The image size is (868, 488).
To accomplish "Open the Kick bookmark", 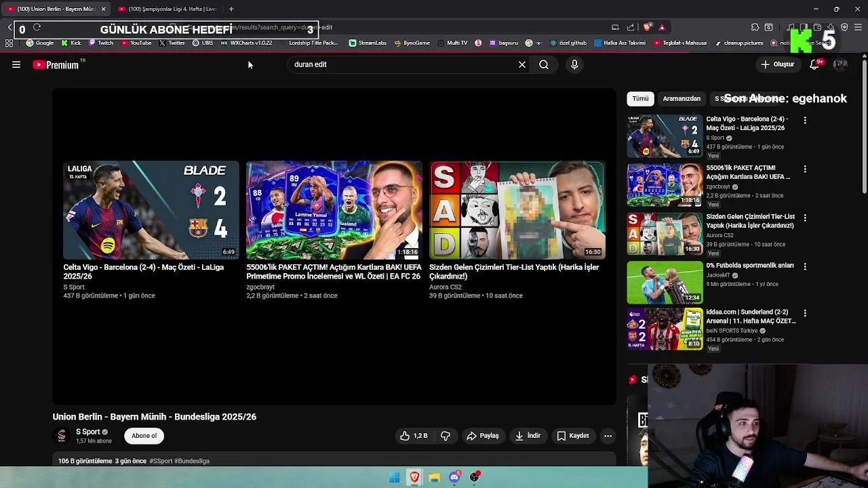I will pyautogui.click(x=71, y=43).
